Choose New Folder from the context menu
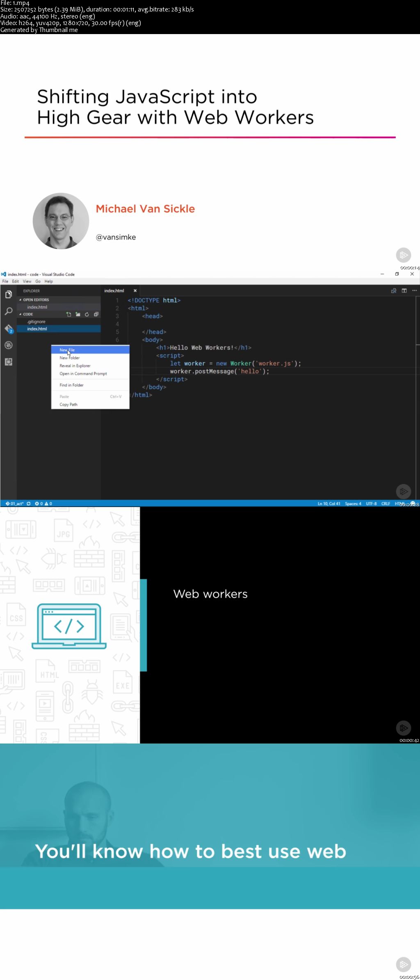The height and width of the screenshot is (980, 420). pyautogui.click(x=90, y=358)
